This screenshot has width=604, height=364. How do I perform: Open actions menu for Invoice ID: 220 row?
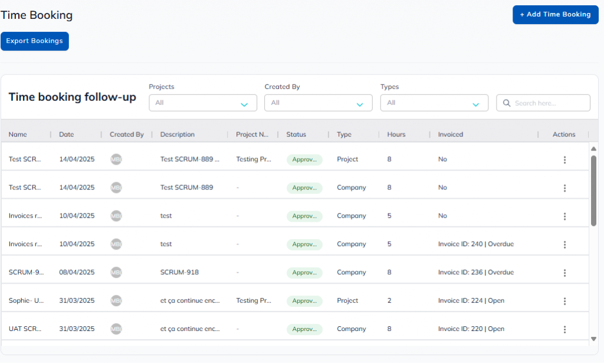564,330
